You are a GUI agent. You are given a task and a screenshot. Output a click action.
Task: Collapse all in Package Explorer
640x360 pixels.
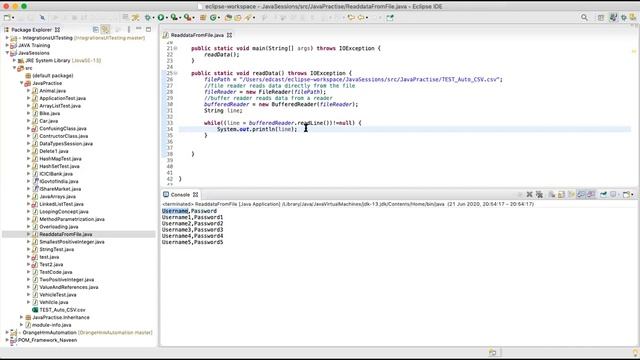pyautogui.click(x=96, y=29)
